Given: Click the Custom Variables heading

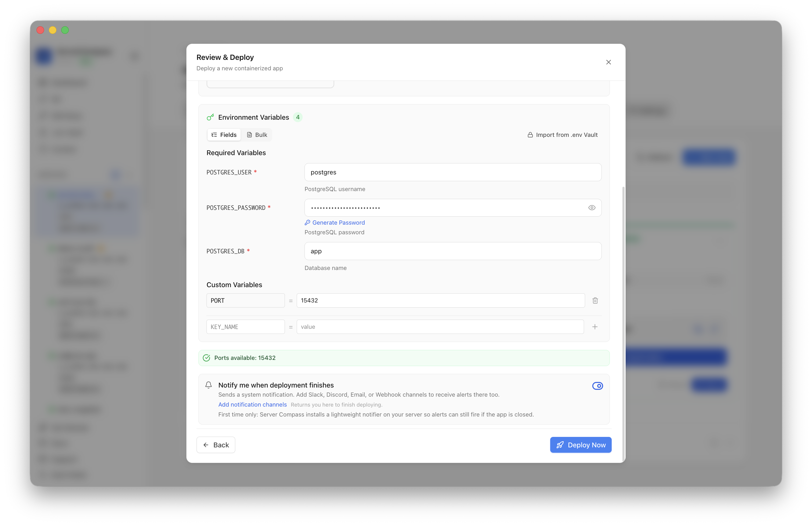Looking at the screenshot, I should (x=234, y=285).
